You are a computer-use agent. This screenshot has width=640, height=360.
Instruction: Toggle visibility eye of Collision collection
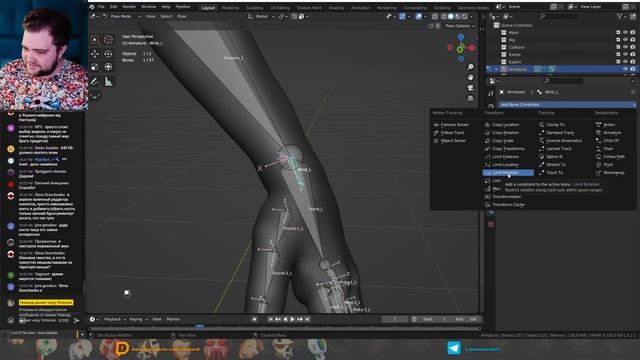coord(625,47)
